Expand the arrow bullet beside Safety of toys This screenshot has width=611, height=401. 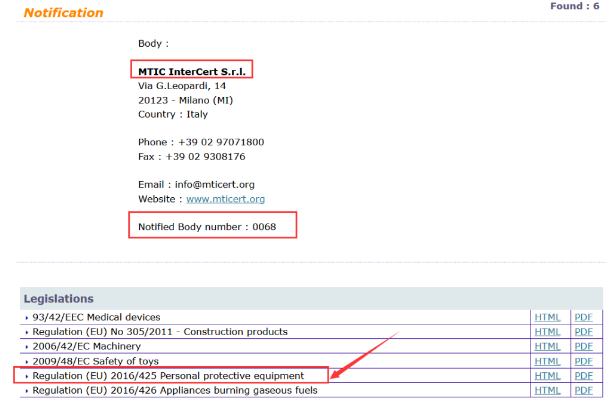point(27,362)
